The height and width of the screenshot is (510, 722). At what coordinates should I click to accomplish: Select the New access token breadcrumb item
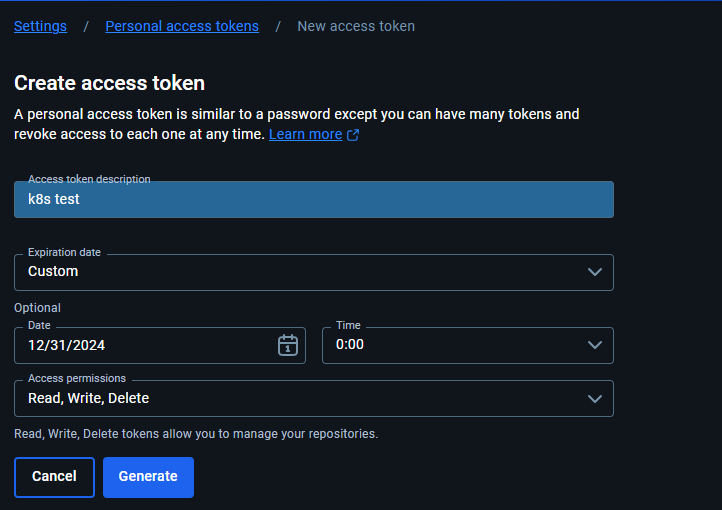pos(356,26)
